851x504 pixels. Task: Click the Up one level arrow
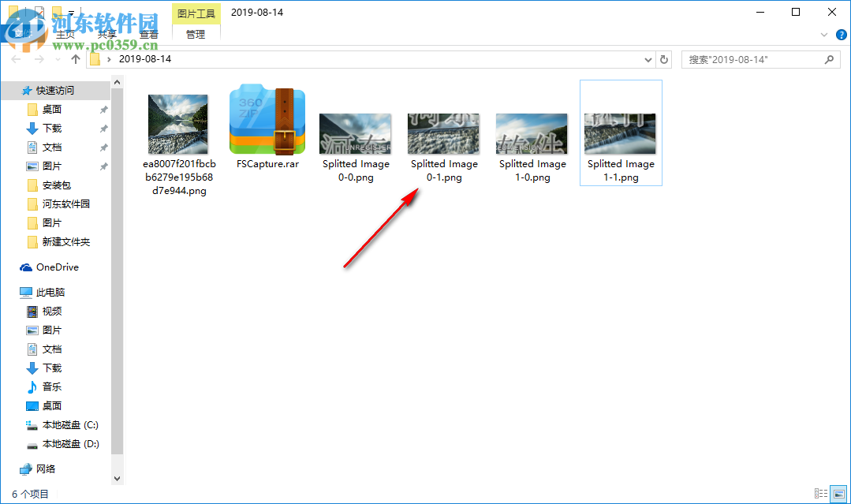coord(76,59)
